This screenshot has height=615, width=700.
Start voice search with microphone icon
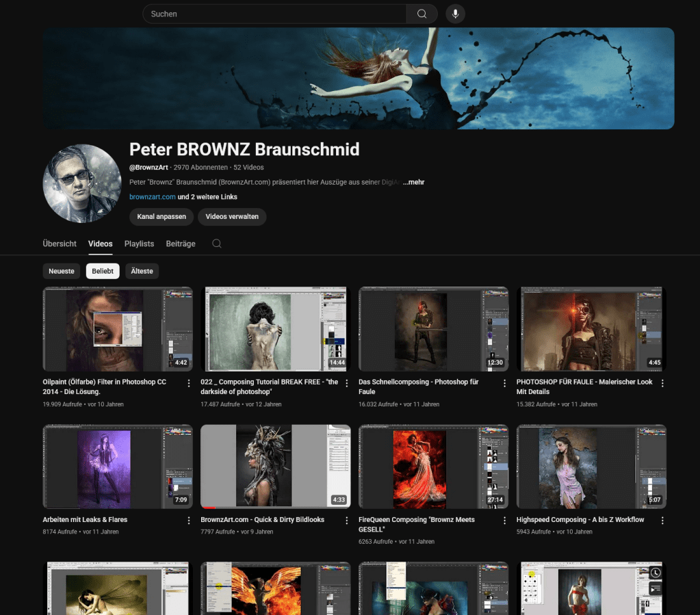[455, 14]
